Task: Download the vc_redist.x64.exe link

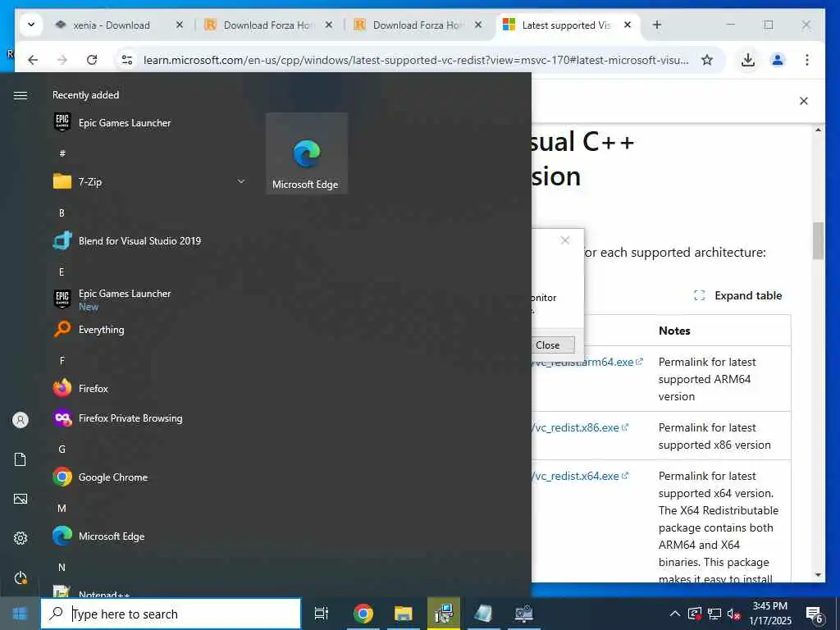Action: [x=580, y=477]
